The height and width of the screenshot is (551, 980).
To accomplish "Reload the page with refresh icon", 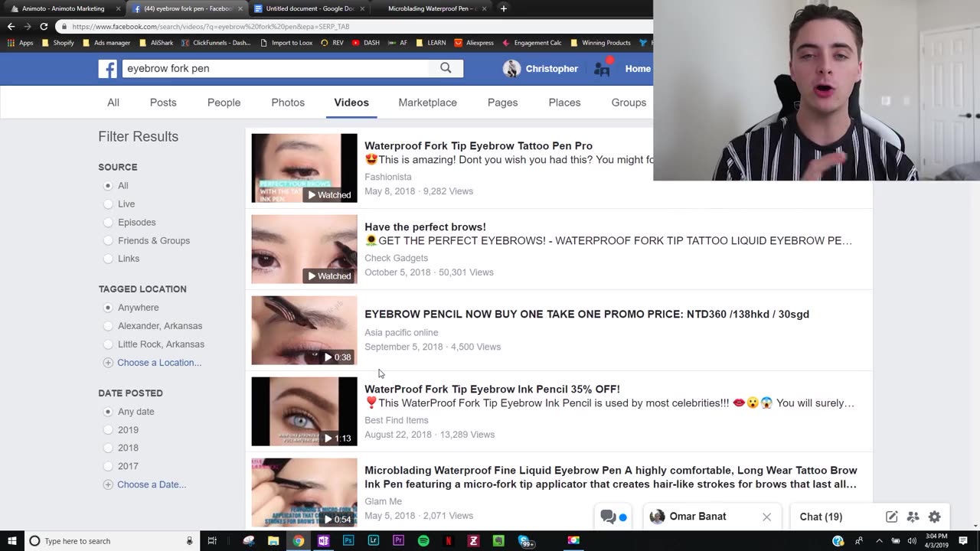I will [44, 26].
